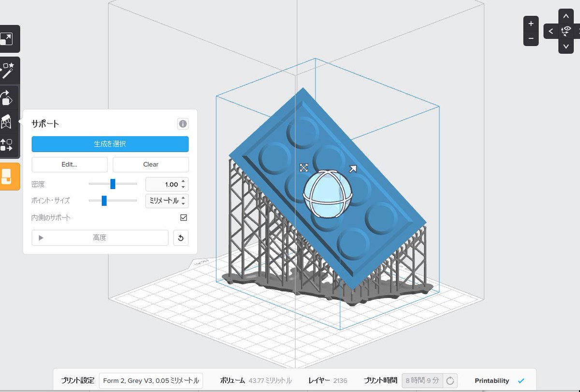The width and height of the screenshot is (580, 392).
Task: Click the サポート panel title
Action: click(x=45, y=124)
